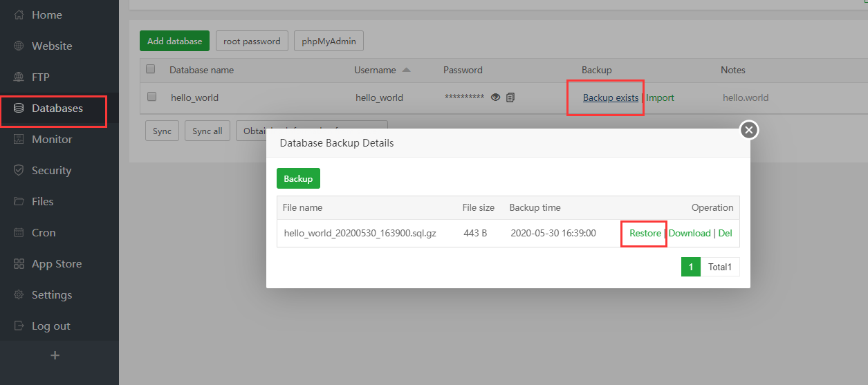Open the App Store menu item
Image resolution: width=868 pixels, height=385 pixels.
[x=56, y=264]
